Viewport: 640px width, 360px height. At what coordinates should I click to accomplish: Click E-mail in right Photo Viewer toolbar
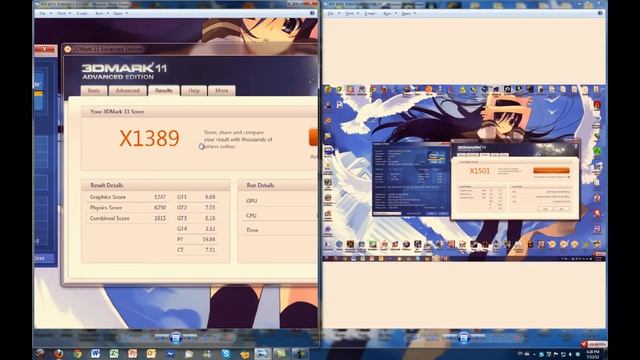tap(370, 13)
